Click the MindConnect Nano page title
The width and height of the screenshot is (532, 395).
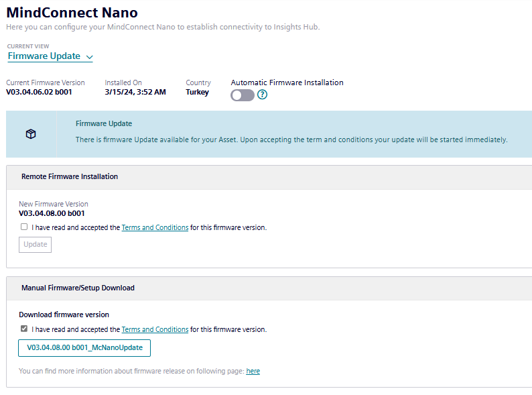pos(72,13)
